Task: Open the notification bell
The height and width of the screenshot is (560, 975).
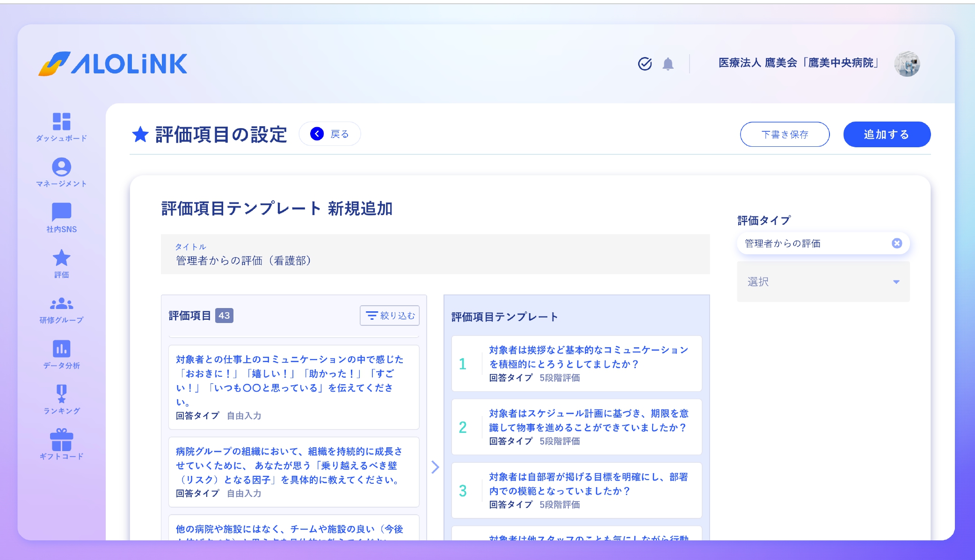Action: [668, 64]
